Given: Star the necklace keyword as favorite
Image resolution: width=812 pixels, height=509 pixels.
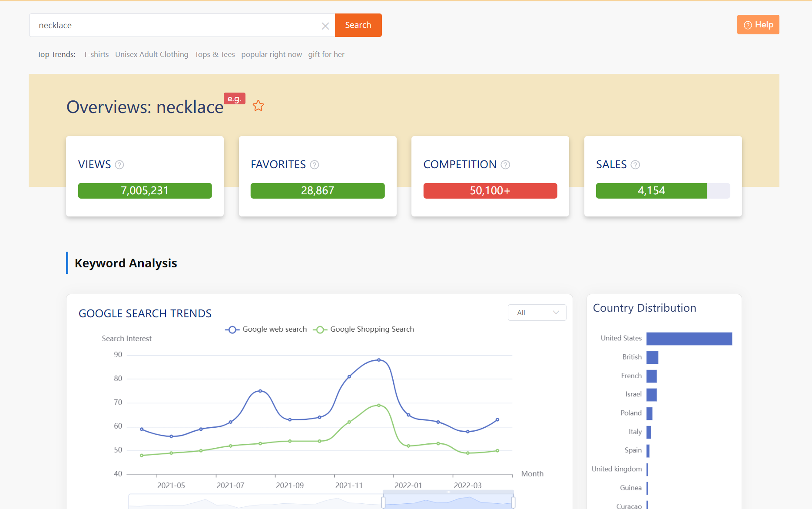Looking at the screenshot, I should (x=259, y=106).
